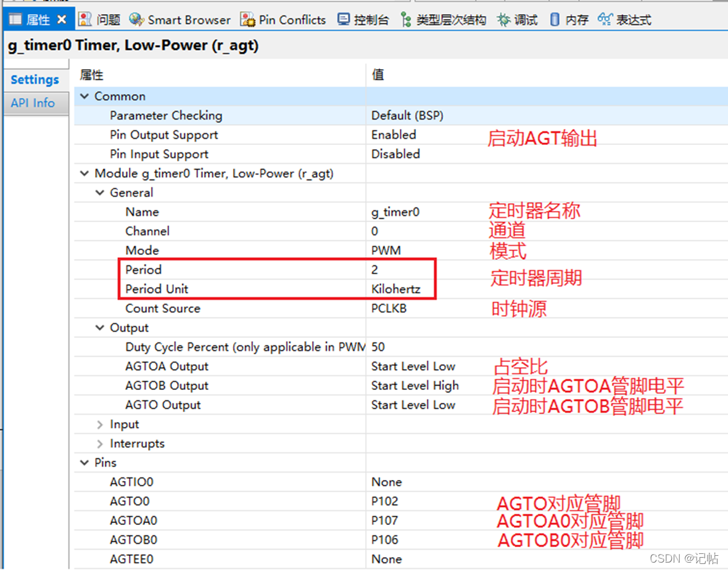Expand the Input group

[100, 424]
